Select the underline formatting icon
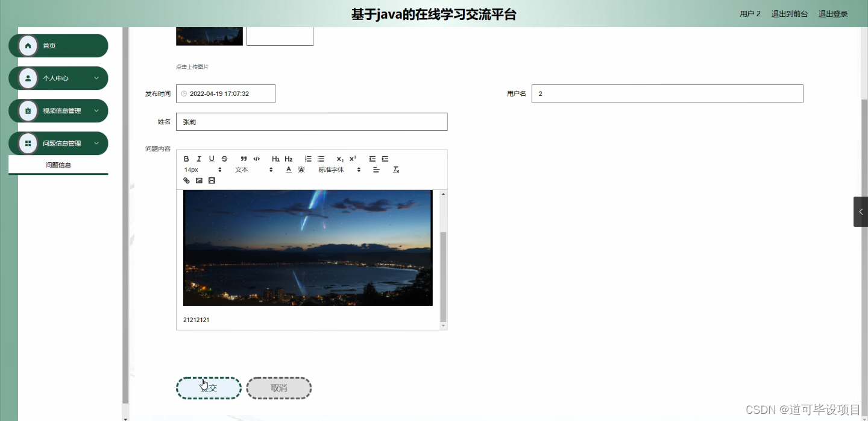 212,159
